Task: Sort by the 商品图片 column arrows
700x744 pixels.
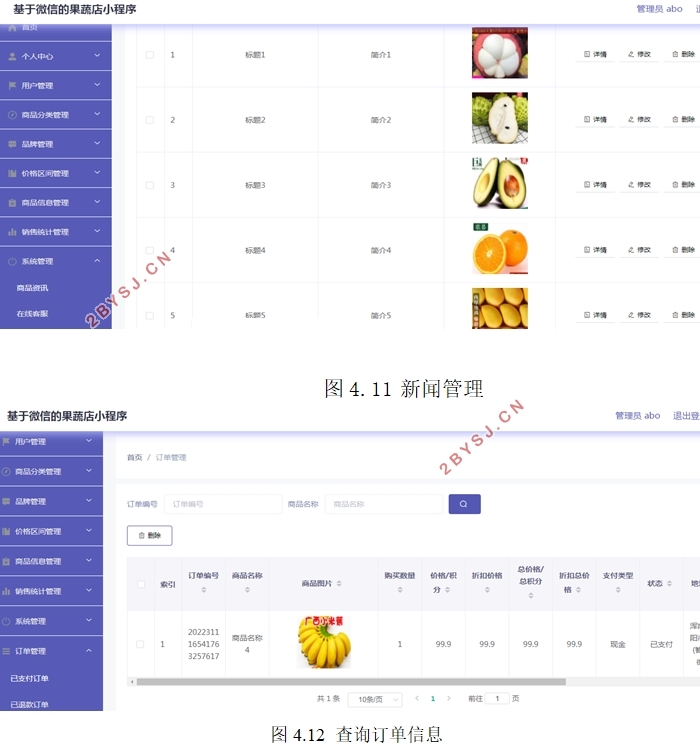Action: coord(339,584)
